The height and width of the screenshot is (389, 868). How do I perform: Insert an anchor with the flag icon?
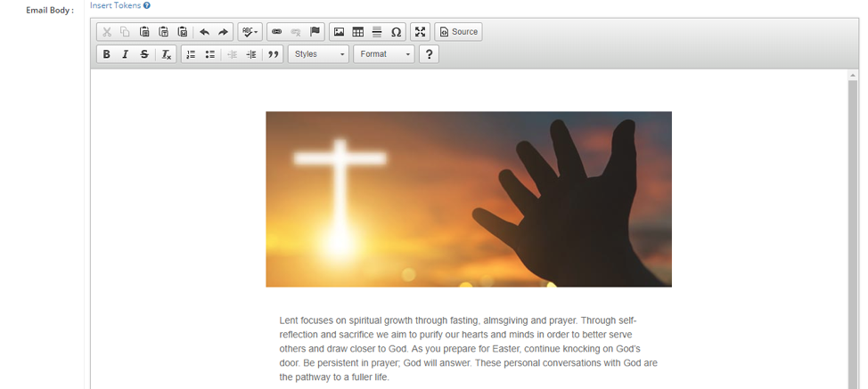315,32
